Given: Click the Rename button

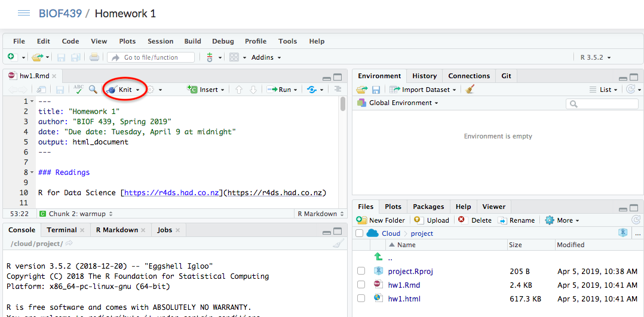Looking at the screenshot, I should click(517, 220).
